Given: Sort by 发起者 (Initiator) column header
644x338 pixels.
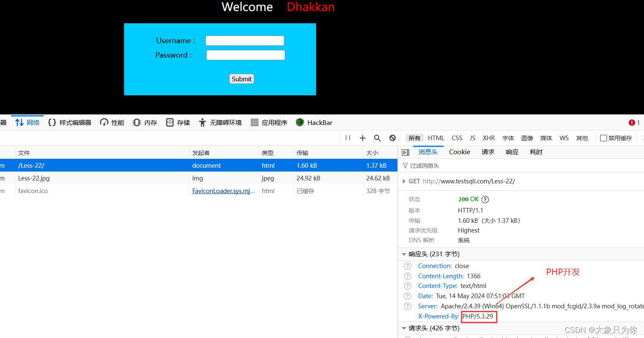Looking at the screenshot, I should tap(224, 152).
